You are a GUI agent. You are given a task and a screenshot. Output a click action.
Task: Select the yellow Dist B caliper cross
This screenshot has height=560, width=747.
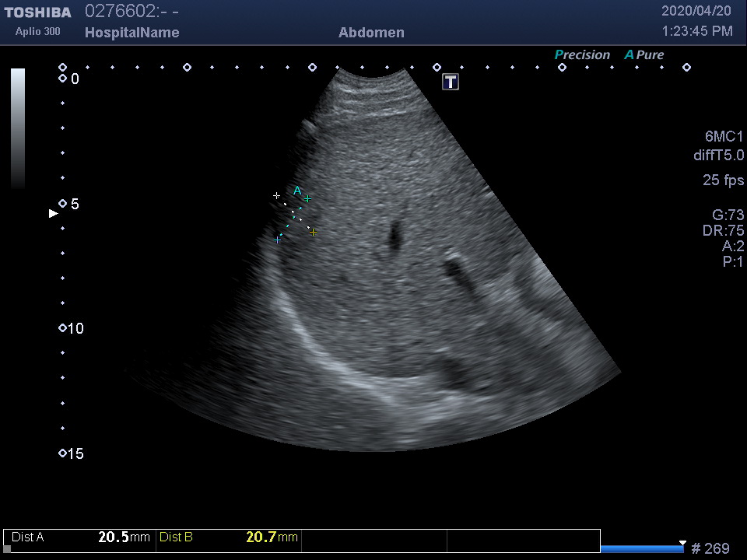click(x=313, y=232)
